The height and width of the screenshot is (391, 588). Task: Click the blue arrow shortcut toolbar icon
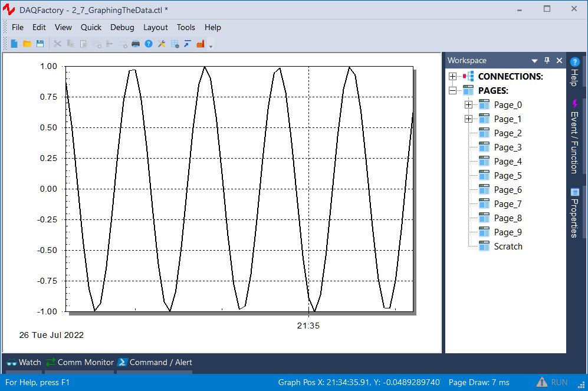click(188, 44)
